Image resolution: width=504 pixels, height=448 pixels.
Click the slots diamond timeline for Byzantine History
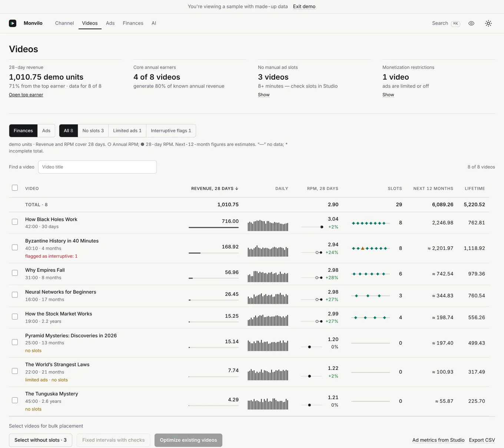point(371,248)
